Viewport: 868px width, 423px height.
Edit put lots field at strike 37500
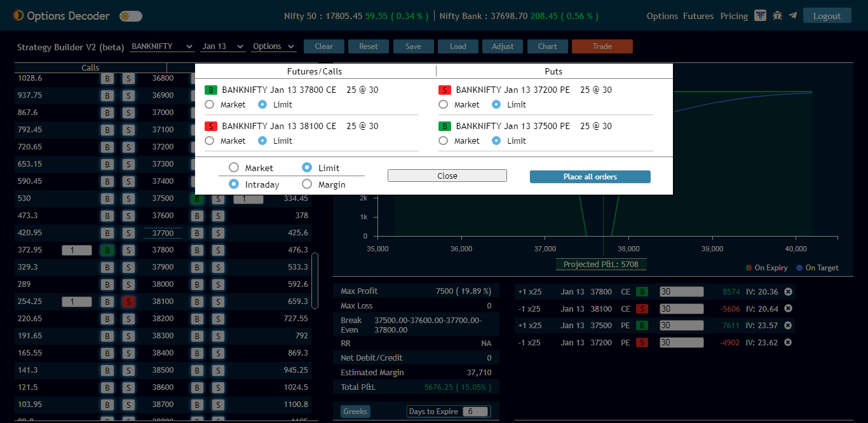point(248,198)
